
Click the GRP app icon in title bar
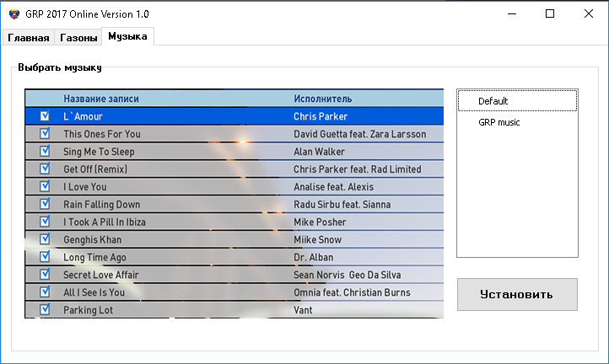(14, 14)
